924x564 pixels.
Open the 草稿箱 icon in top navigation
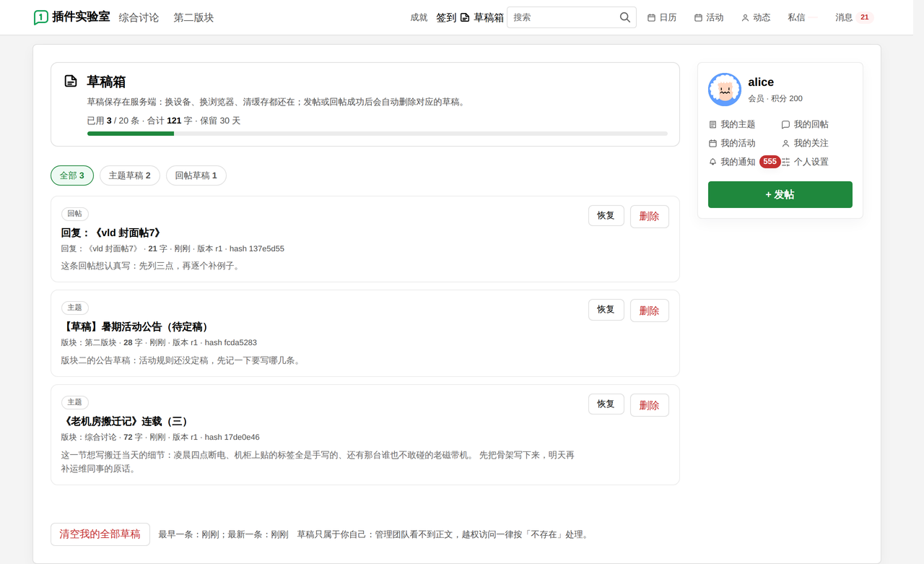pyautogui.click(x=465, y=17)
